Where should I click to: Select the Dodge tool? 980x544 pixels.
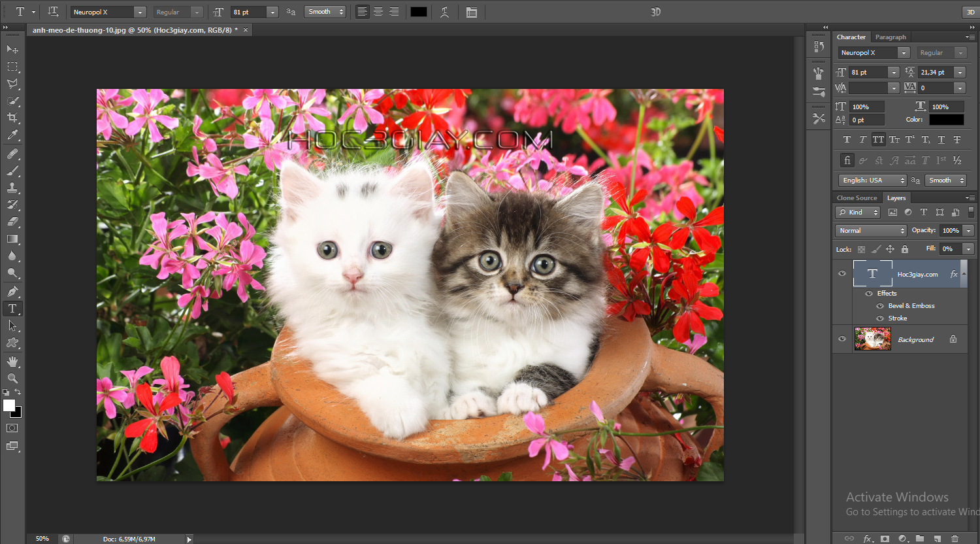point(12,273)
